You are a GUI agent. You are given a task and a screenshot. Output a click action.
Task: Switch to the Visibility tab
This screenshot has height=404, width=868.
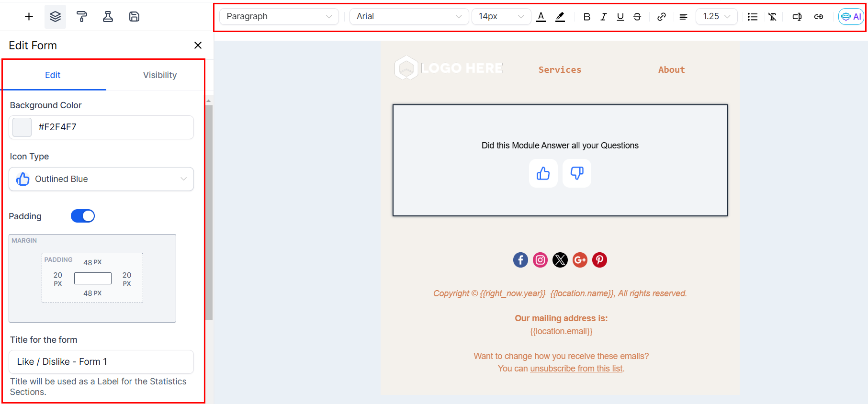(159, 75)
